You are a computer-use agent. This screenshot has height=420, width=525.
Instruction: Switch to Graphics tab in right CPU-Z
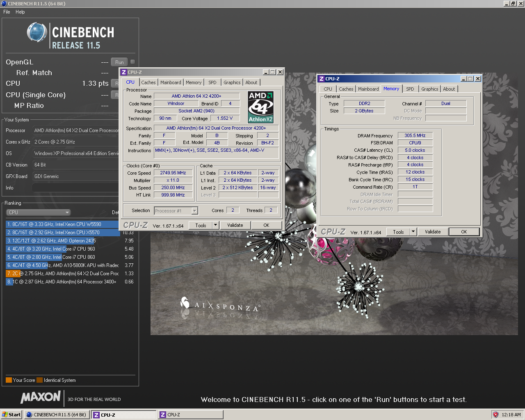430,89
